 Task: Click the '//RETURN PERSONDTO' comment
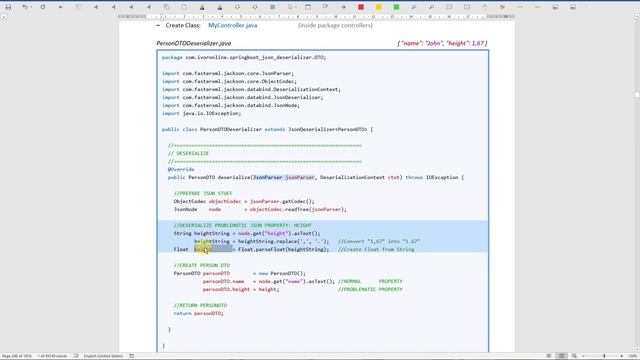[200, 305]
